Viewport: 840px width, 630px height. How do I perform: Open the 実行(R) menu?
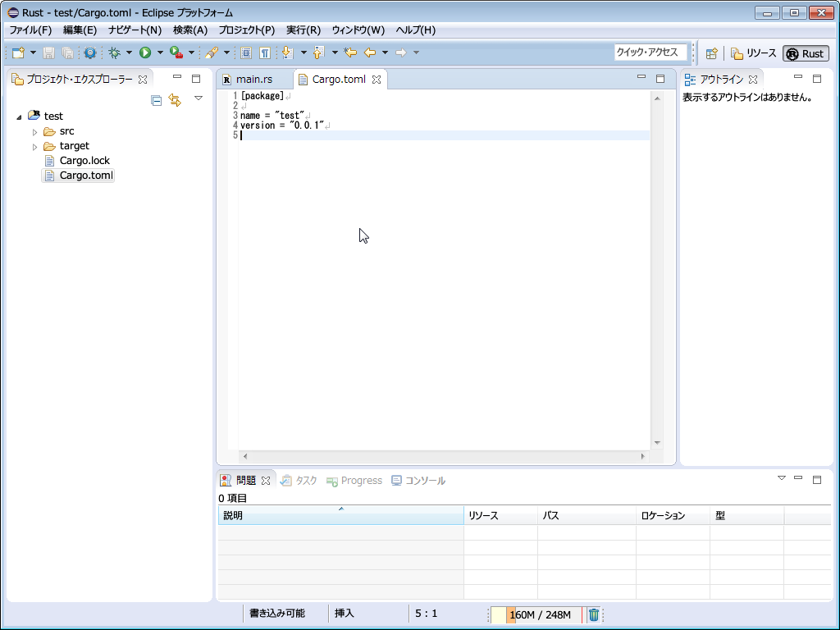point(304,30)
